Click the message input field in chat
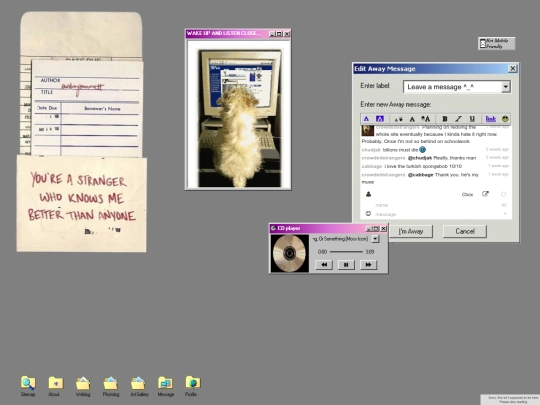 [437, 214]
